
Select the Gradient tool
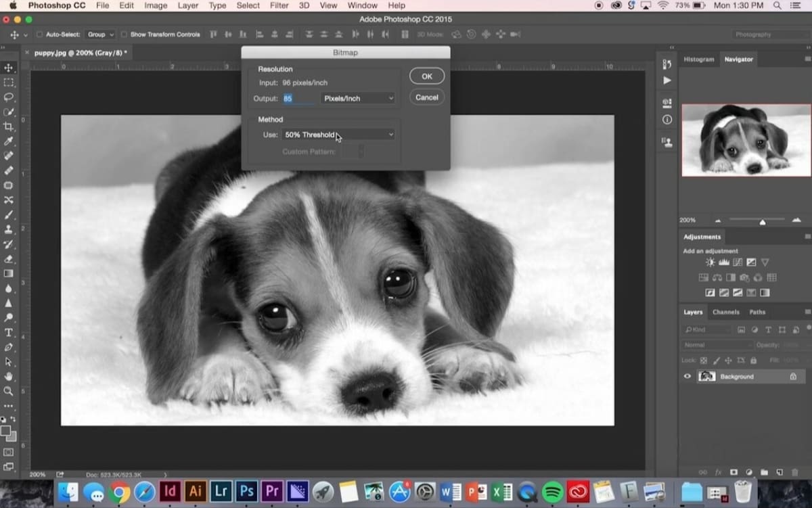pos(9,273)
